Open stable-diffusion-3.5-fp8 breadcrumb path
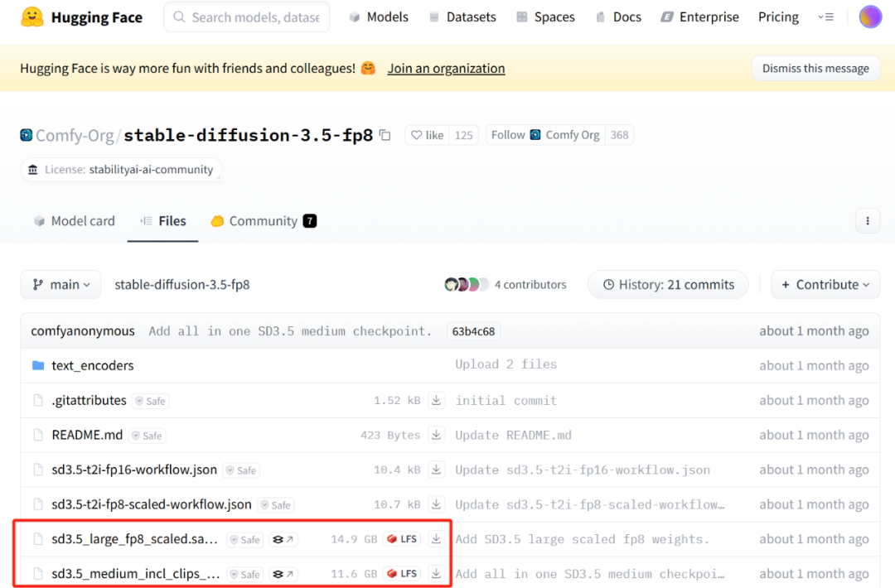 pyautogui.click(x=182, y=285)
